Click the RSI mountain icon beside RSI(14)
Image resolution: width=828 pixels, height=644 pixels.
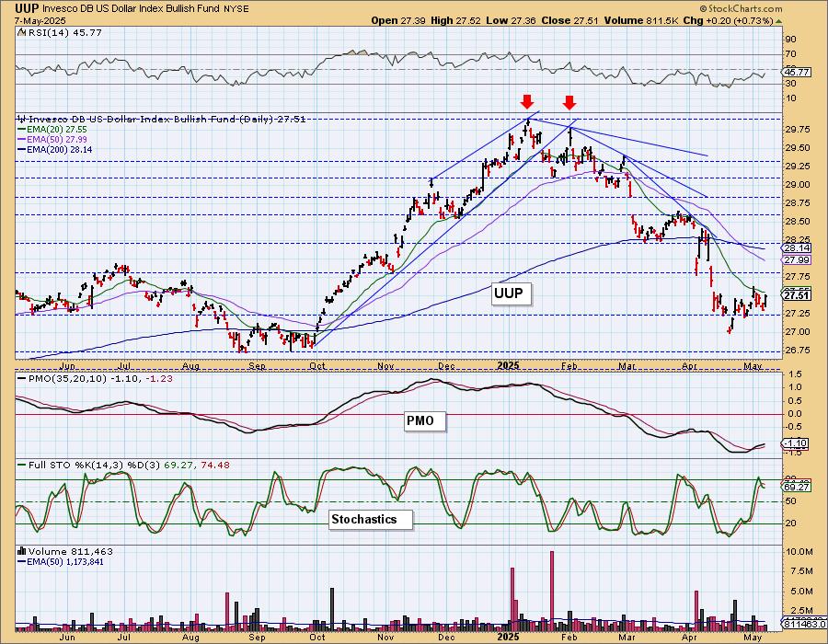point(20,32)
